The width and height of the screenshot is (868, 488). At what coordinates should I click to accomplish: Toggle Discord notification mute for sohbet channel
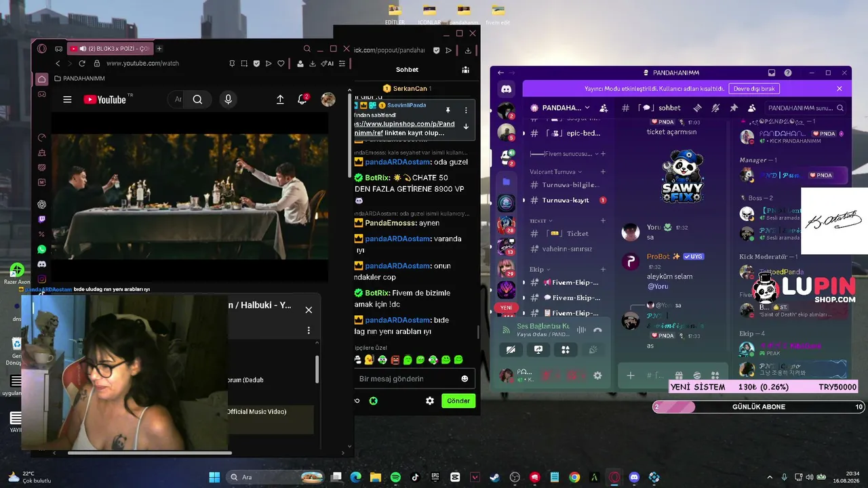coord(715,108)
